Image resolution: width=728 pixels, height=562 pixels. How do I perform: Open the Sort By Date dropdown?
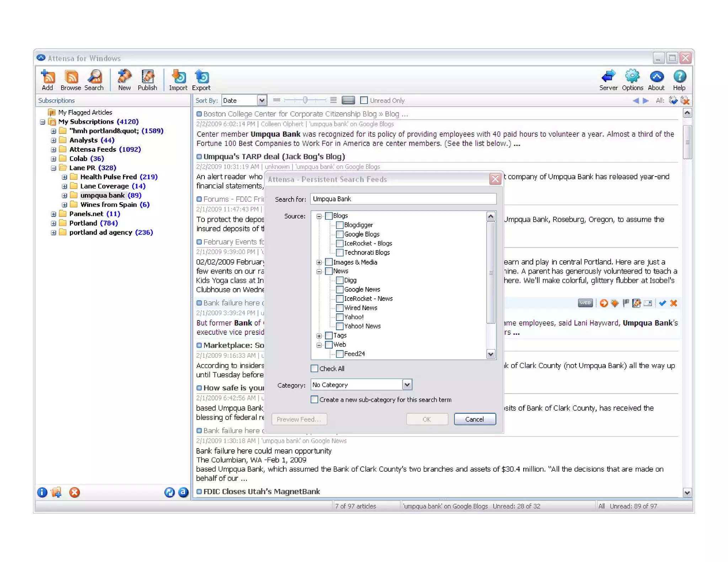262,101
